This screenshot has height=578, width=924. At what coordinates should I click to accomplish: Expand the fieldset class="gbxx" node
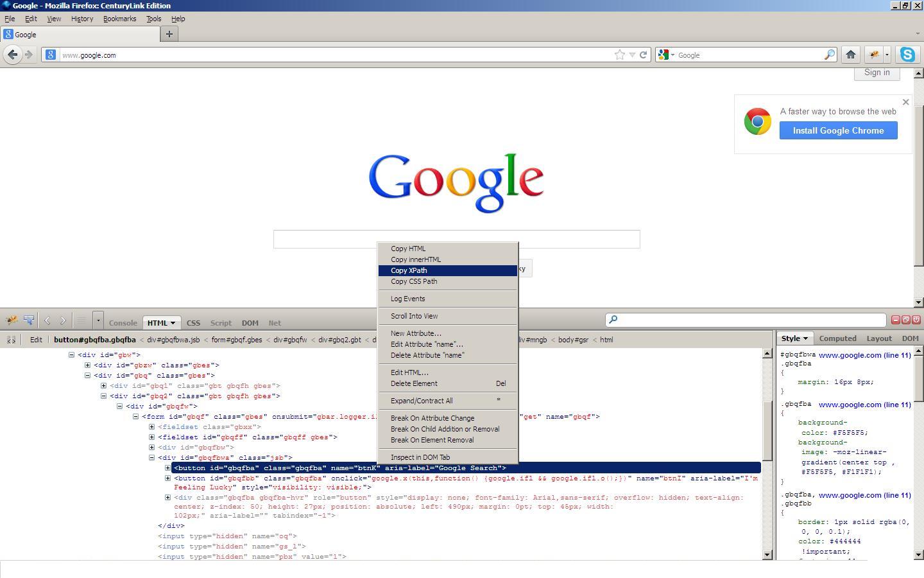[x=152, y=426]
